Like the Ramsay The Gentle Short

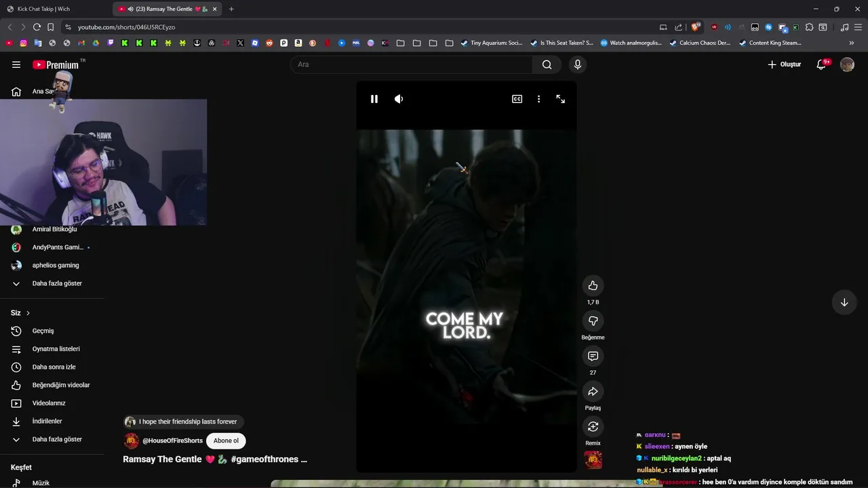click(593, 285)
